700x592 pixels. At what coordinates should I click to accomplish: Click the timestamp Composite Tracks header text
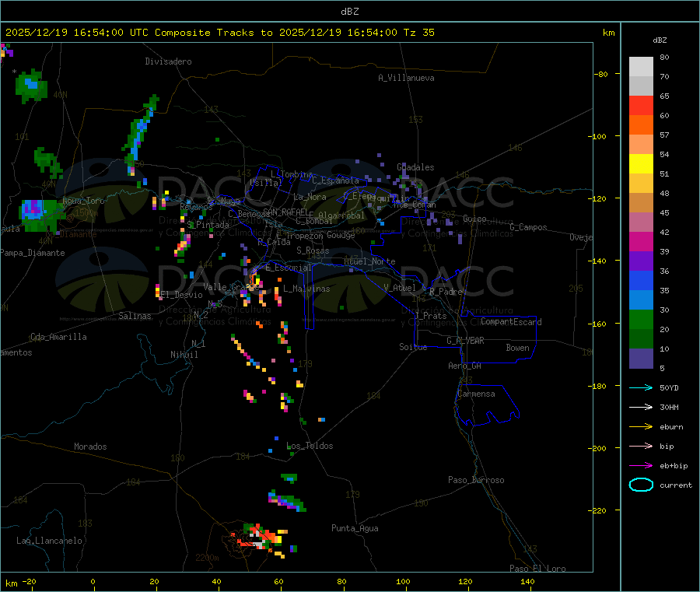219,33
